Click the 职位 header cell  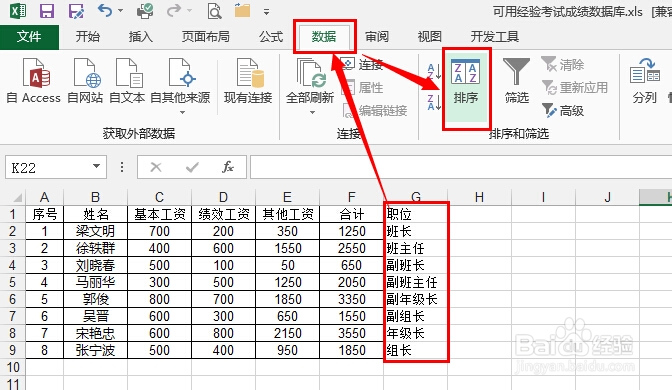(416, 214)
